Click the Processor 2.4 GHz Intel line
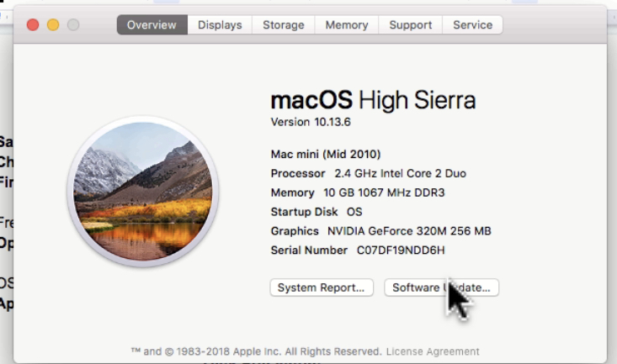The height and width of the screenshot is (364, 617). (x=369, y=173)
